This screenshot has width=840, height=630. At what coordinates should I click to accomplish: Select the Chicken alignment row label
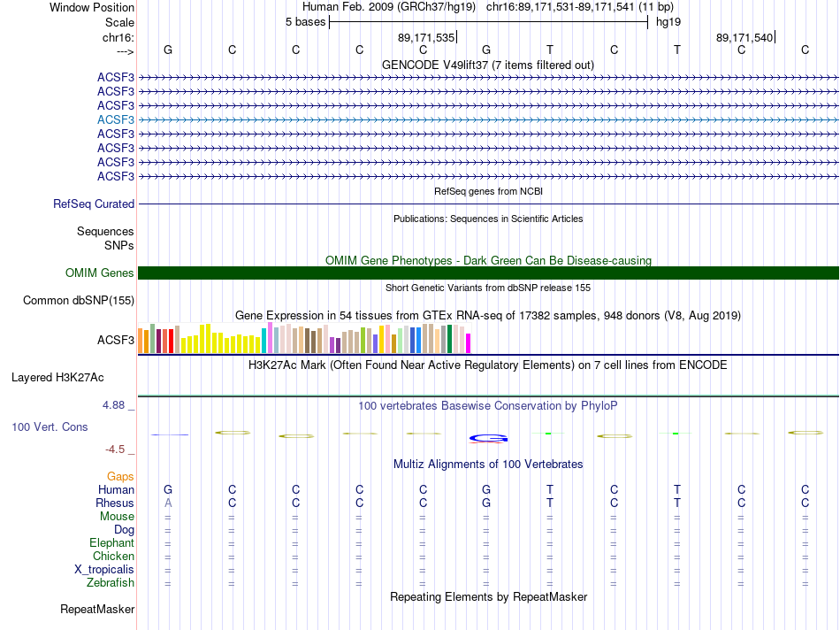[113, 556]
